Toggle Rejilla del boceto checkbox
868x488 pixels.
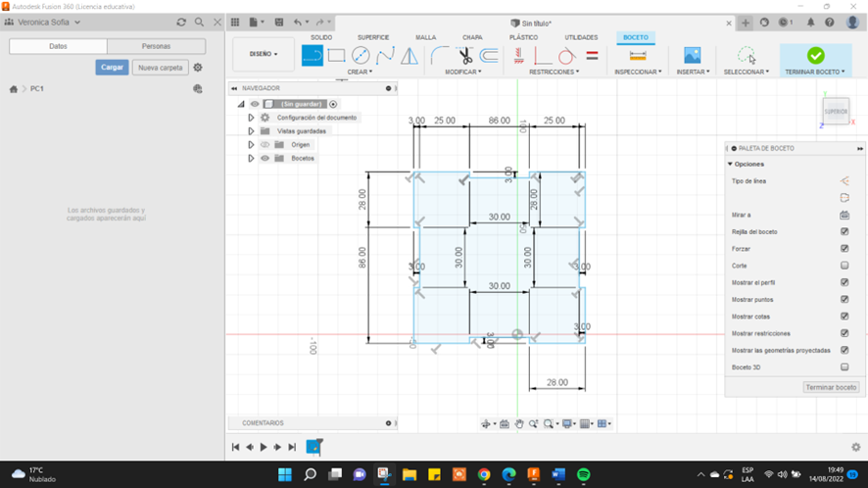pos(844,231)
